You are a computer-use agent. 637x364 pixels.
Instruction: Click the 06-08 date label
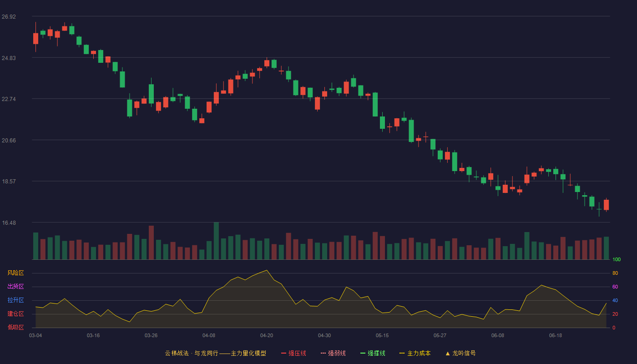tap(498, 335)
